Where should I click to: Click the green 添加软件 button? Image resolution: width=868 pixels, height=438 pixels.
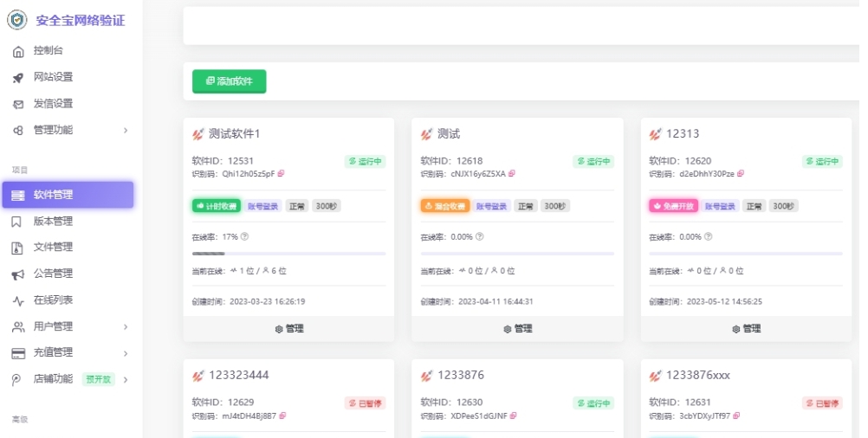(230, 81)
